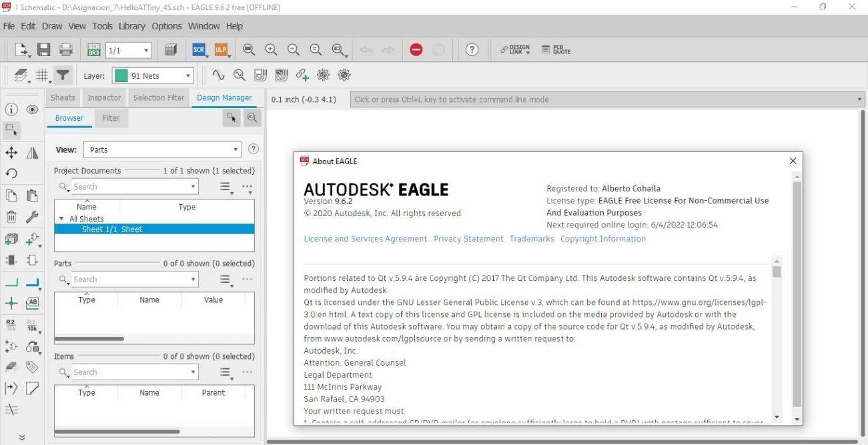Open the Library menu
Screen dimensions: 868x445
131,26
